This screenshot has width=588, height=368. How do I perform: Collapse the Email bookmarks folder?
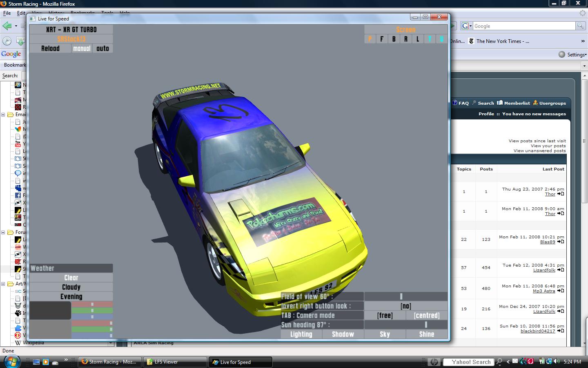(3, 114)
